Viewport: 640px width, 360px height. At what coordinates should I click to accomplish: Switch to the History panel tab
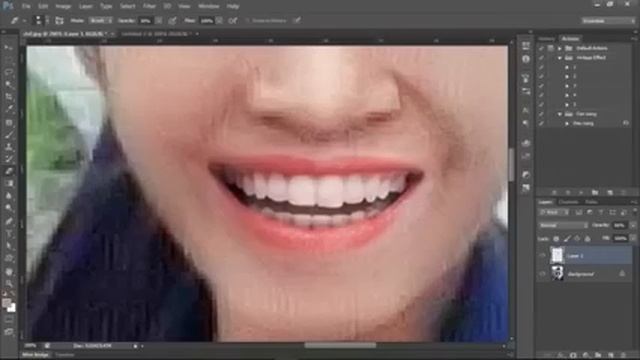(547, 39)
